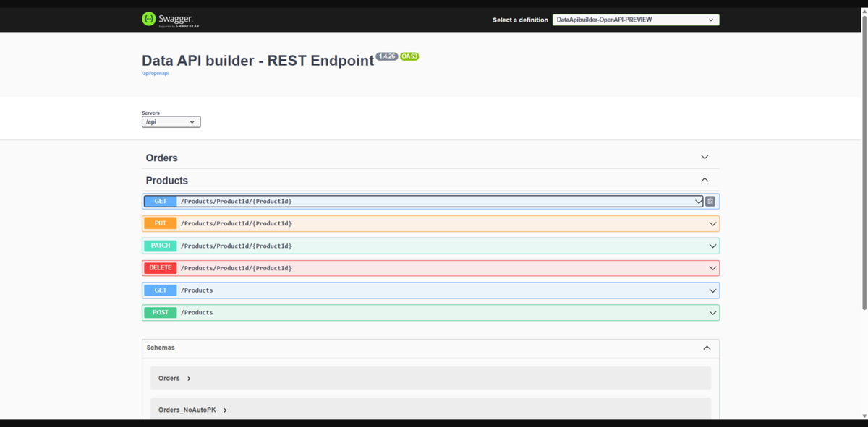Expand the PATCH operation chevron
Screen dimensions: 868x427
(713, 246)
